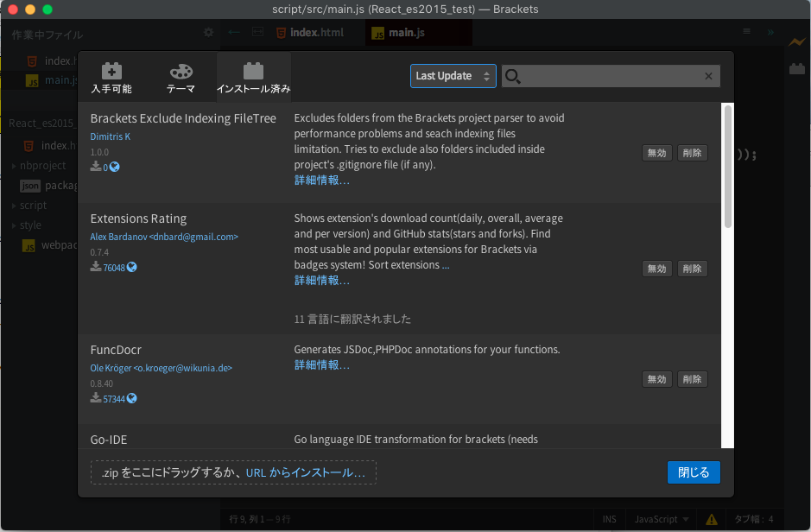This screenshot has height=532, width=811.
Task: Open the Last Update sort dropdown
Action: pos(453,76)
